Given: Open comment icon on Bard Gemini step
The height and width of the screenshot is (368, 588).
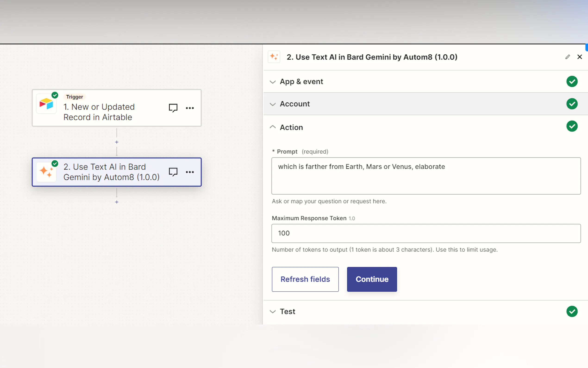Looking at the screenshot, I should pyautogui.click(x=173, y=172).
